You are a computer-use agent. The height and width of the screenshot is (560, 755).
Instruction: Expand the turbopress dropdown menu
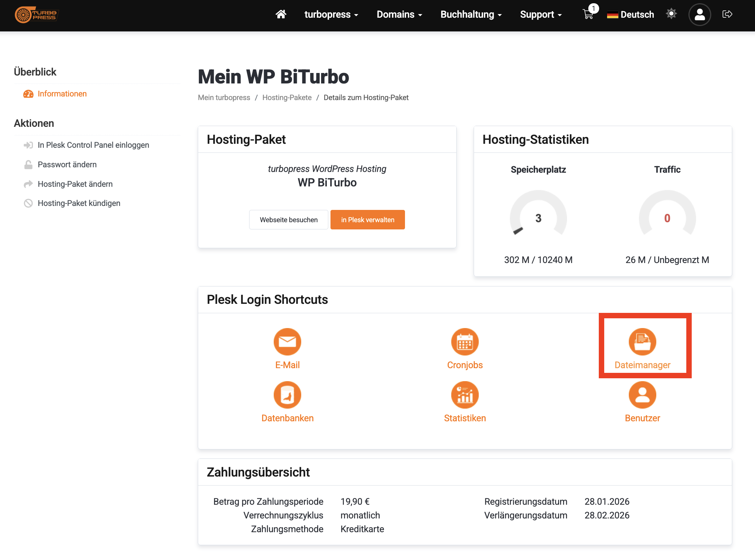coord(331,14)
